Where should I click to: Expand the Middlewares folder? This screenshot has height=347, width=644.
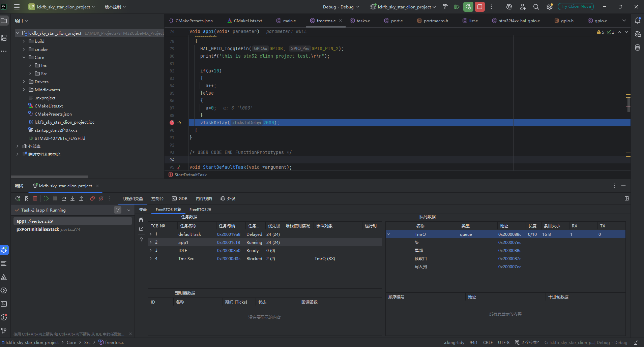pos(24,90)
